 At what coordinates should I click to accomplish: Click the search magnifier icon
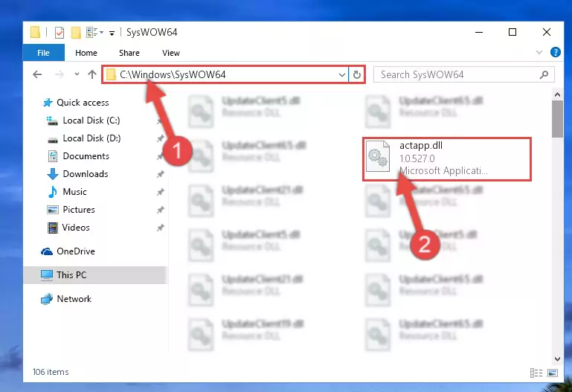544,74
